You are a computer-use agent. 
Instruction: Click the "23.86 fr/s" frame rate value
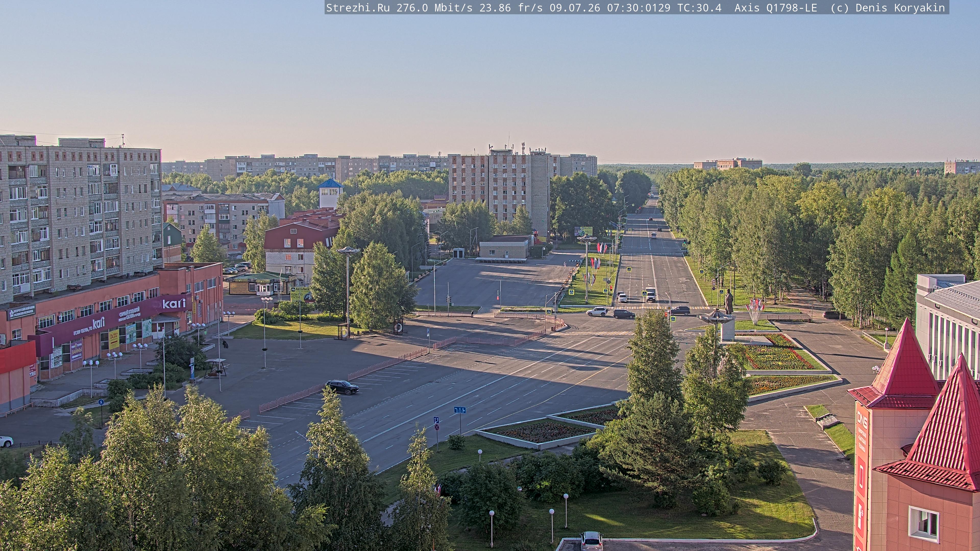[511, 8]
